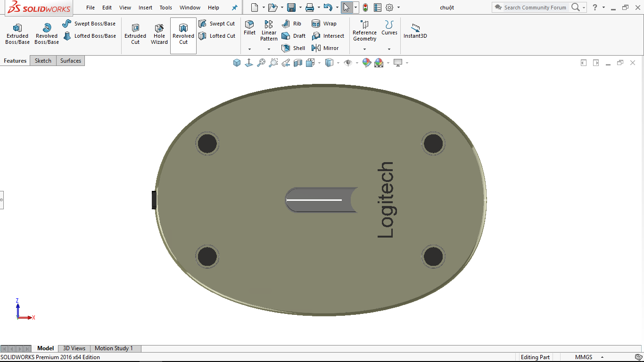Toggle the Select cursor tool

click(347, 8)
